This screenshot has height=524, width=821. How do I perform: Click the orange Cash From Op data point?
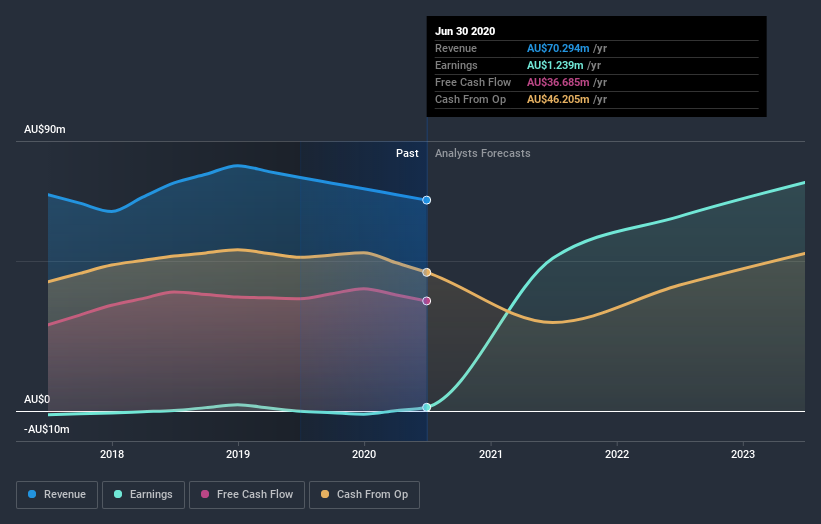tap(427, 272)
